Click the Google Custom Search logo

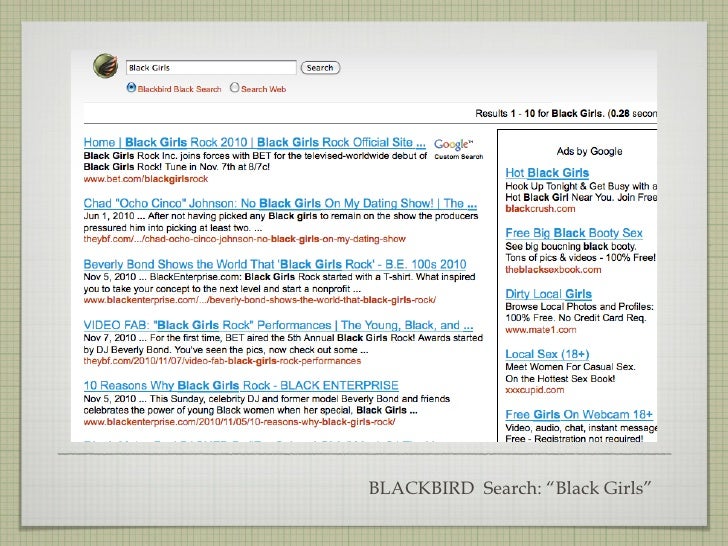(458, 149)
